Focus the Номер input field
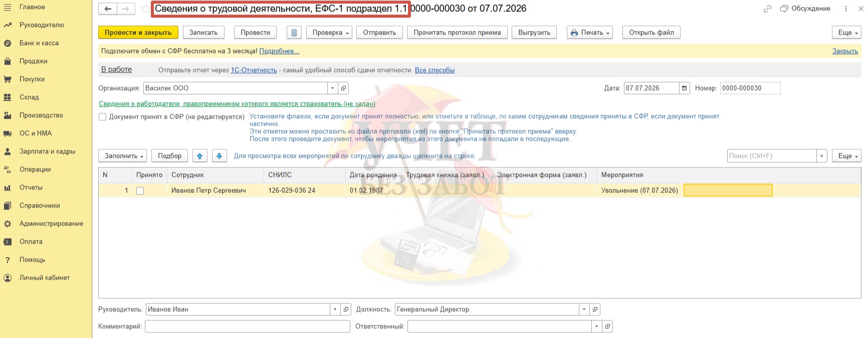 [x=750, y=88]
